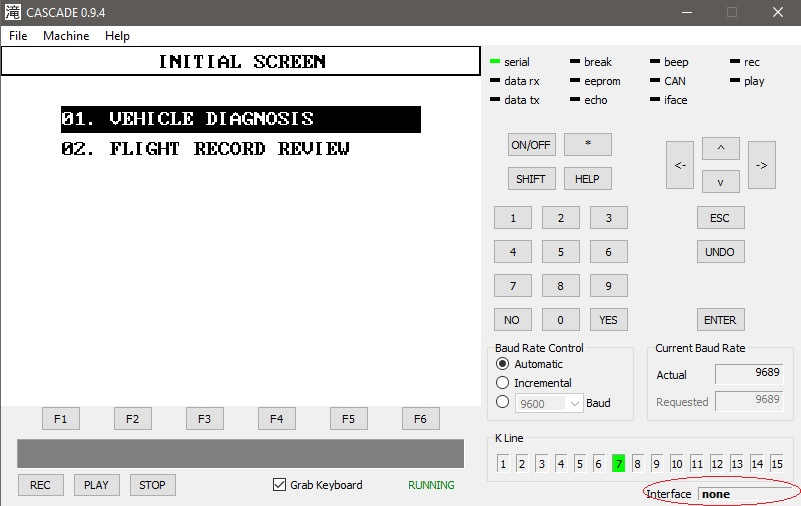The width and height of the screenshot is (801, 506).
Task: Select Automatic baud rate control
Action: [503, 364]
